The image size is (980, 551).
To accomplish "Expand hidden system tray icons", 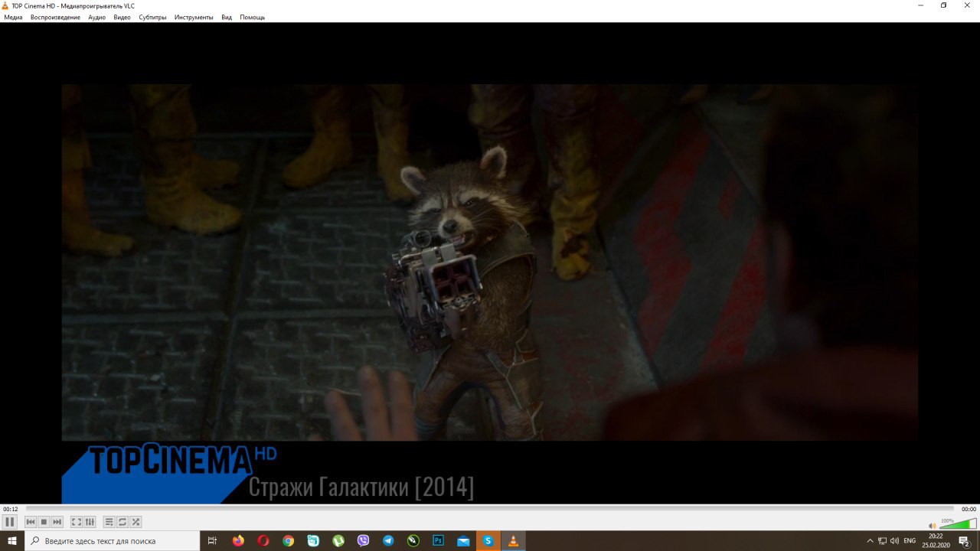I will tap(869, 541).
